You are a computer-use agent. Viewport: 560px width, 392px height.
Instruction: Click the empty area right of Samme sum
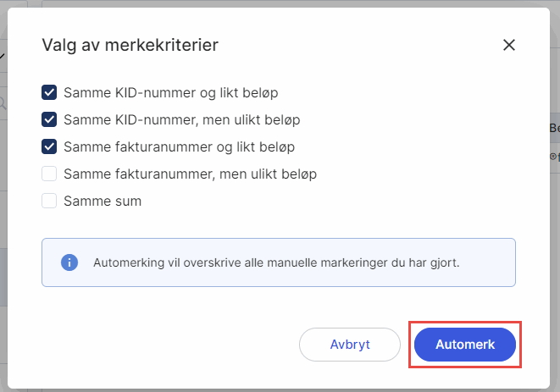339,201
